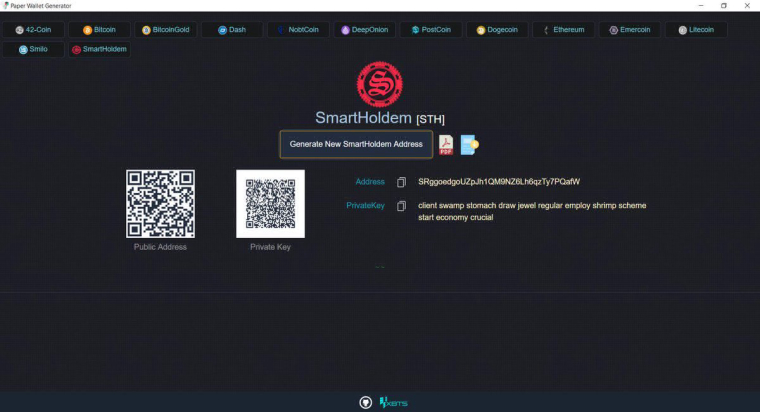Save wallet using the blue document icon
This screenshot has width=760, height=412.
tap(469, 145)
